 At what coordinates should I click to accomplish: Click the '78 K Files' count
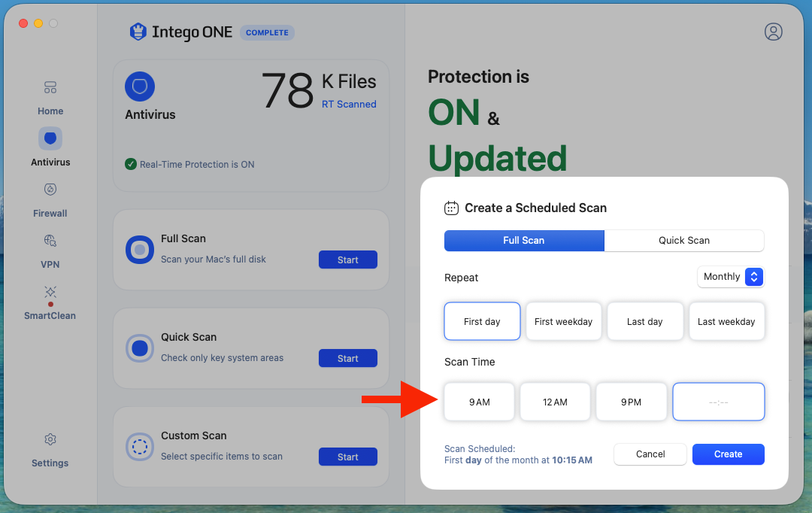[x=319, y=90]
